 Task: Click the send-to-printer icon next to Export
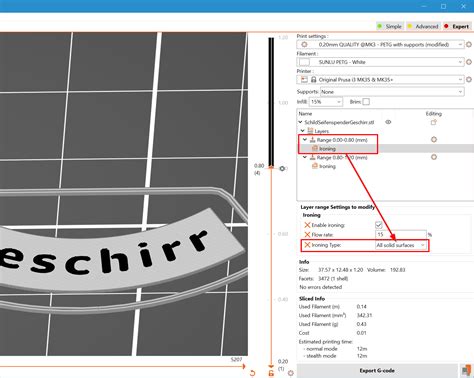pos(467,370)
